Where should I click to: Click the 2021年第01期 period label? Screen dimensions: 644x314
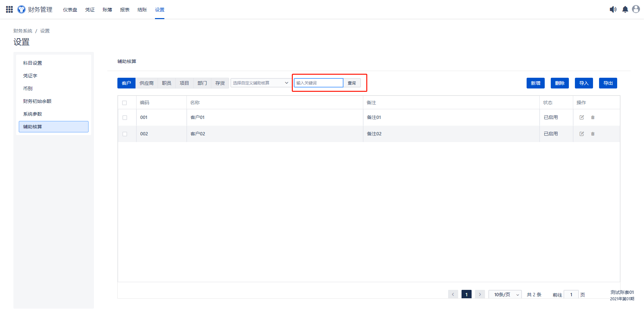tap(622, 299)
